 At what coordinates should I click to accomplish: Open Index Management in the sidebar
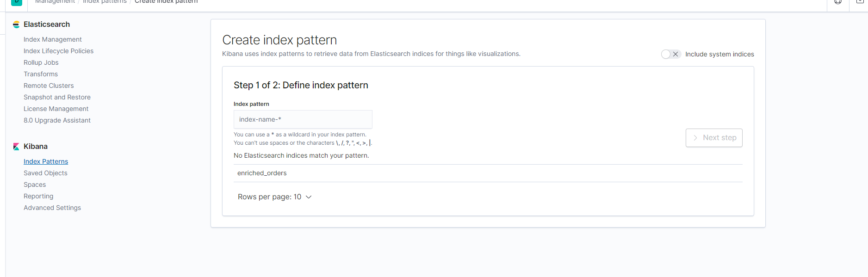(53, 39)
